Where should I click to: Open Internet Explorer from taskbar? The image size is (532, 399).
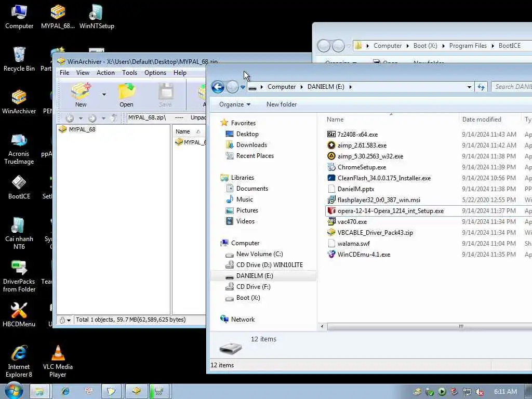point(65,392)
